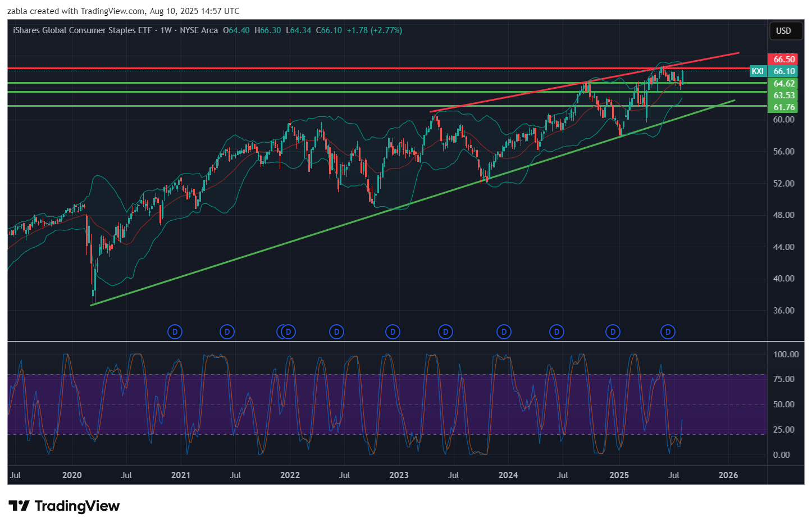Click the current price 66.10 label
The image size is (812, 527).
(784, 71)
